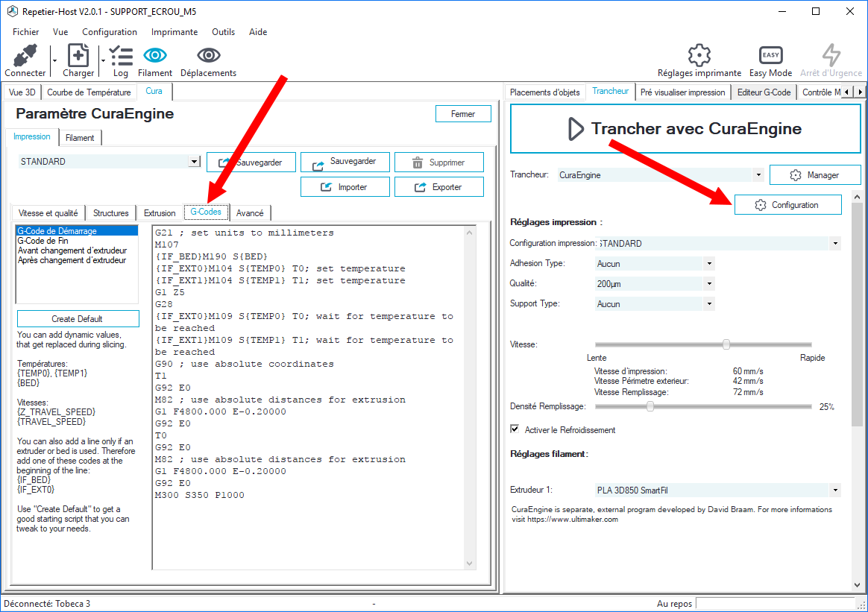Image resolution: width=868 pixels, height=612 pixels.
Task: Open the Outils menu
Action: click(223, 32)
